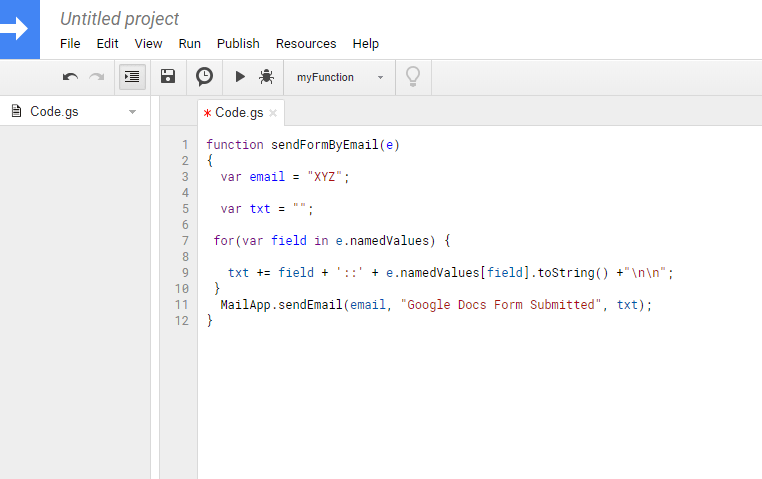Open the myFunction selector dropdown

pos(340,77)
